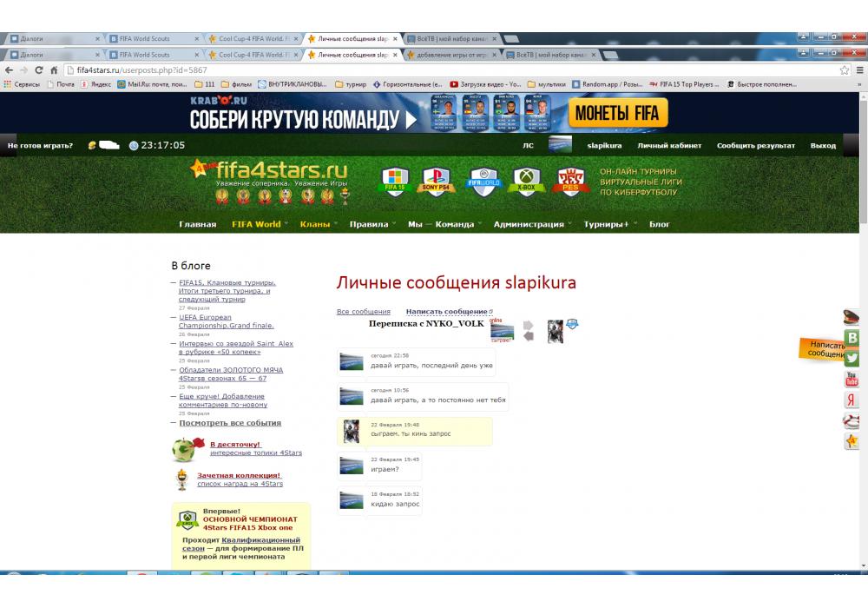This screenshot has width=868, height=608.
Task: Click the orange Написать сообщение side button
Action: click(823, 349)
